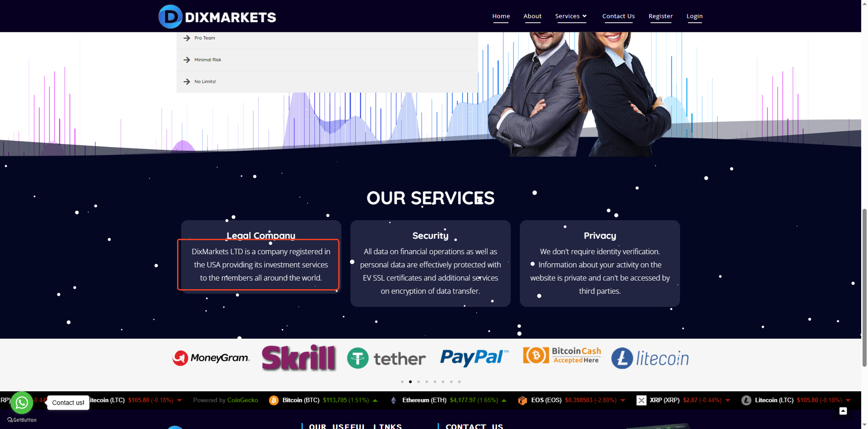Open the About menu item

pos(533,16)
